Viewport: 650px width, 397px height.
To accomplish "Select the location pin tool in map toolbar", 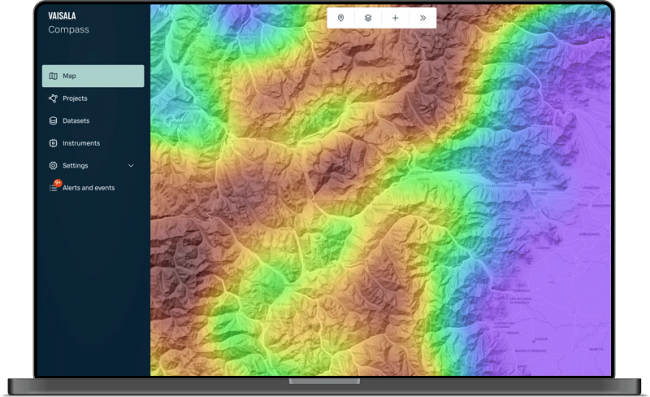I will [x=341, y=18].
